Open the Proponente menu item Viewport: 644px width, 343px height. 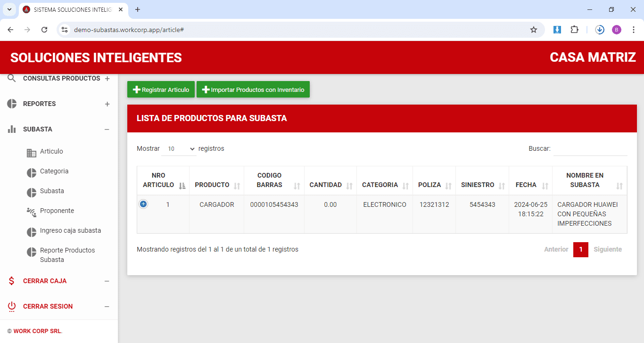[x=57, y=211]
